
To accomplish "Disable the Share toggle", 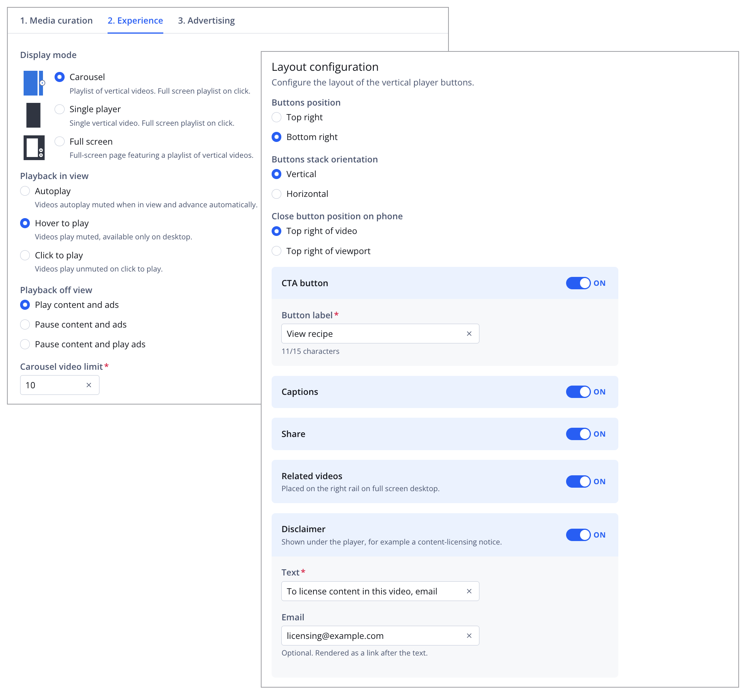I will [578, 434].
